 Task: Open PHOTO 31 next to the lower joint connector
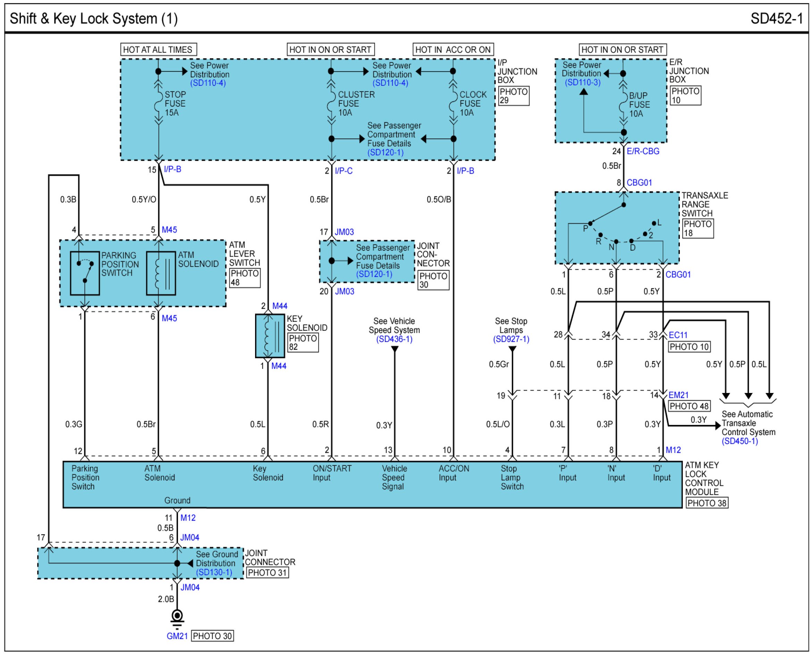tap(268, 573)
